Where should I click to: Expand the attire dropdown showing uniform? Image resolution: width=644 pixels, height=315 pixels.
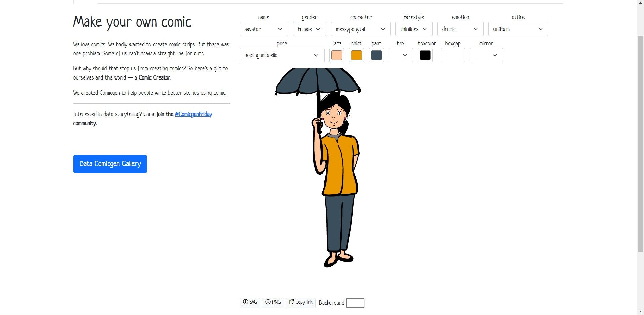tap(518, 29)
